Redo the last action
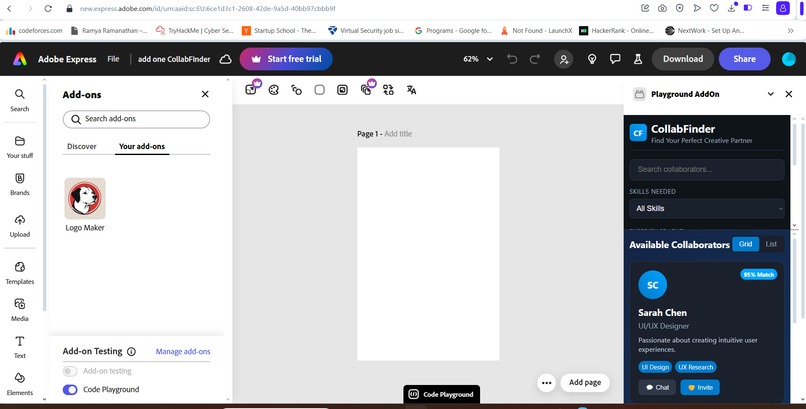Screen dimensions: 806x409 [x=535, y=59]
